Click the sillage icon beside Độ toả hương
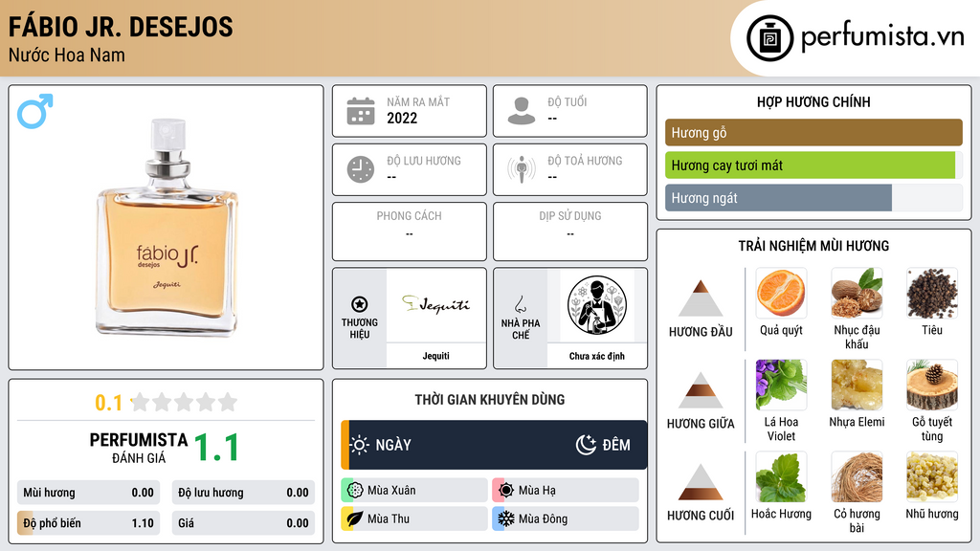Image resolution: width=980 pixels, height=551 pixels. [x=522, y=169]
